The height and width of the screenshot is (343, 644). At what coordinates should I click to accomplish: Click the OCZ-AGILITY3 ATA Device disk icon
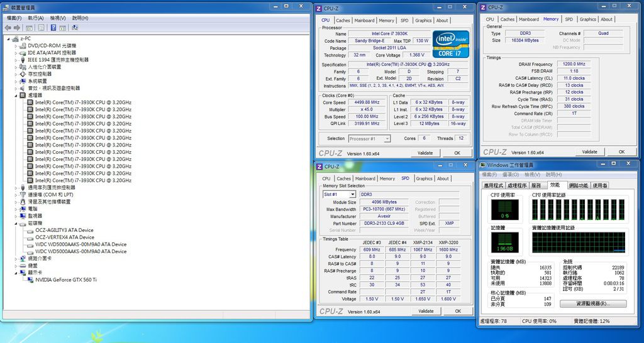[30, 230]
